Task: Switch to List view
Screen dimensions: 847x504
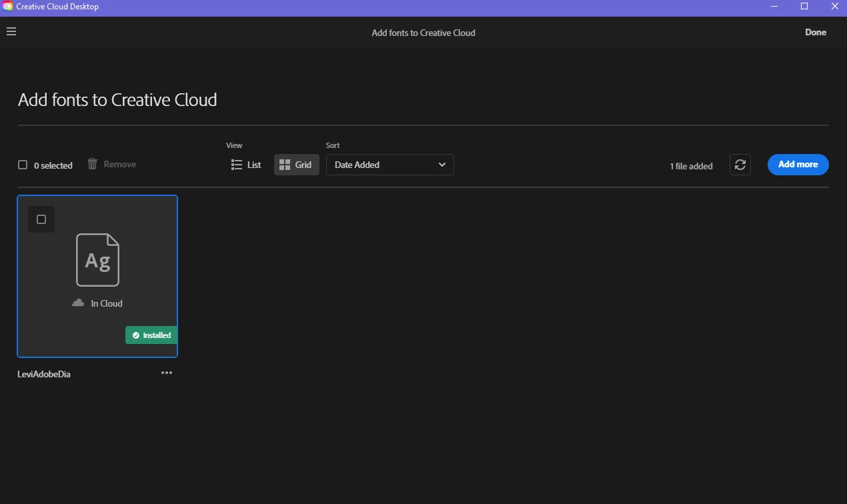Action: pos(246,165)
